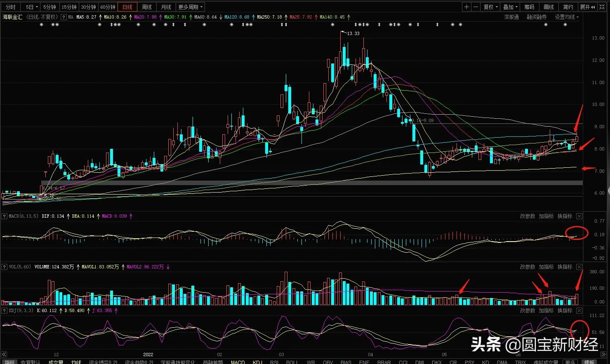
Task: Enable the 画线 drawing tool
Action: [549, 7]
